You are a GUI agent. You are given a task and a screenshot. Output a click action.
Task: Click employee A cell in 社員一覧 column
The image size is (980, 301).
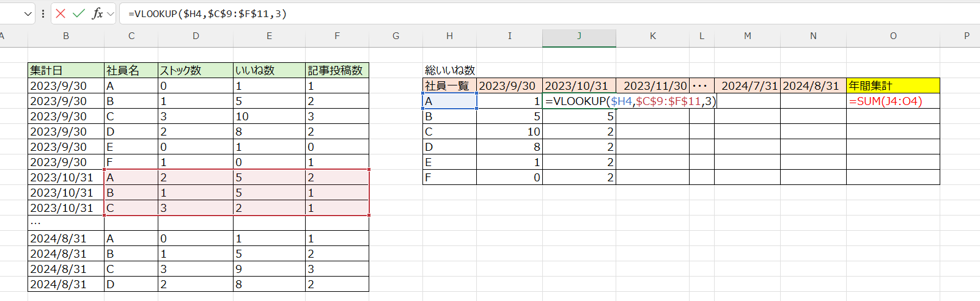[x=449, y=101]
